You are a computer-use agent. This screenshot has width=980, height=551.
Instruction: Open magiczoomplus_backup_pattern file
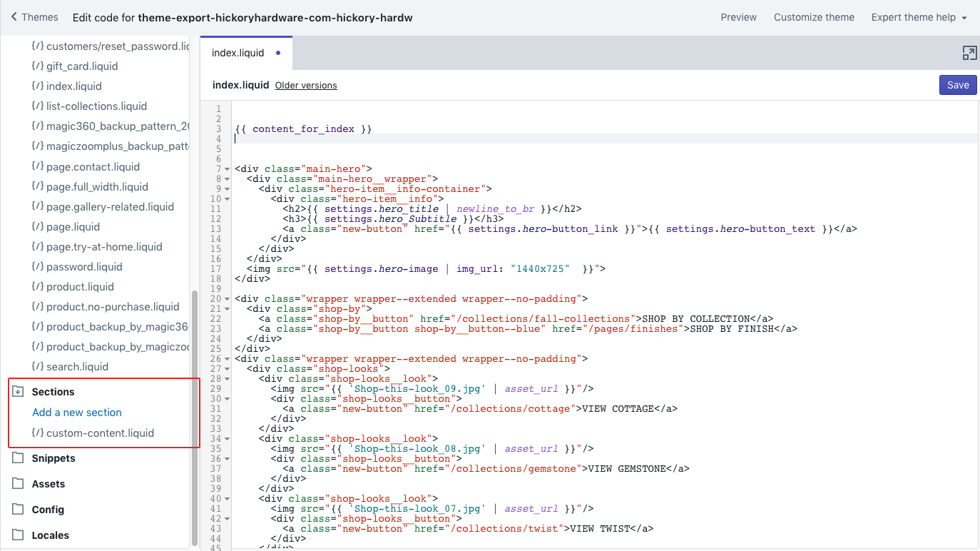[x=111, y=146]
